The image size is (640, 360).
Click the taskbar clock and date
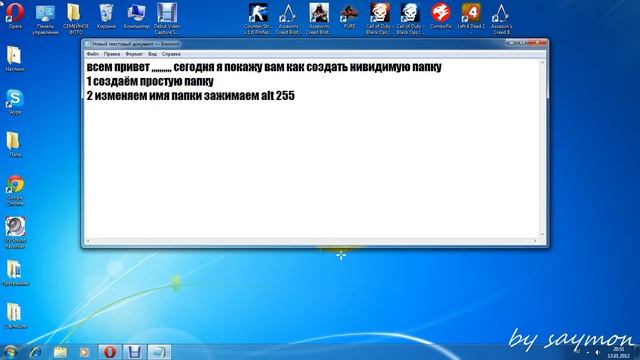[619, 352]
